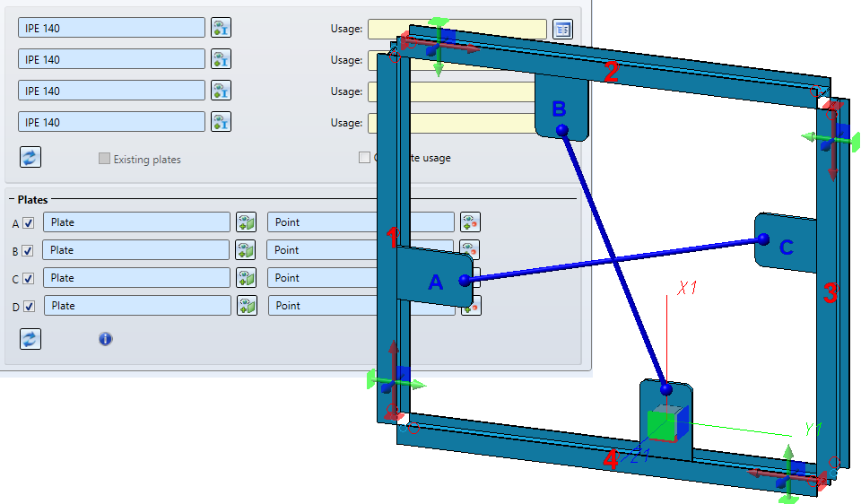861x504 pixels.
Task: Click the Plate field in row B
Action: click(x=135, y=250)
